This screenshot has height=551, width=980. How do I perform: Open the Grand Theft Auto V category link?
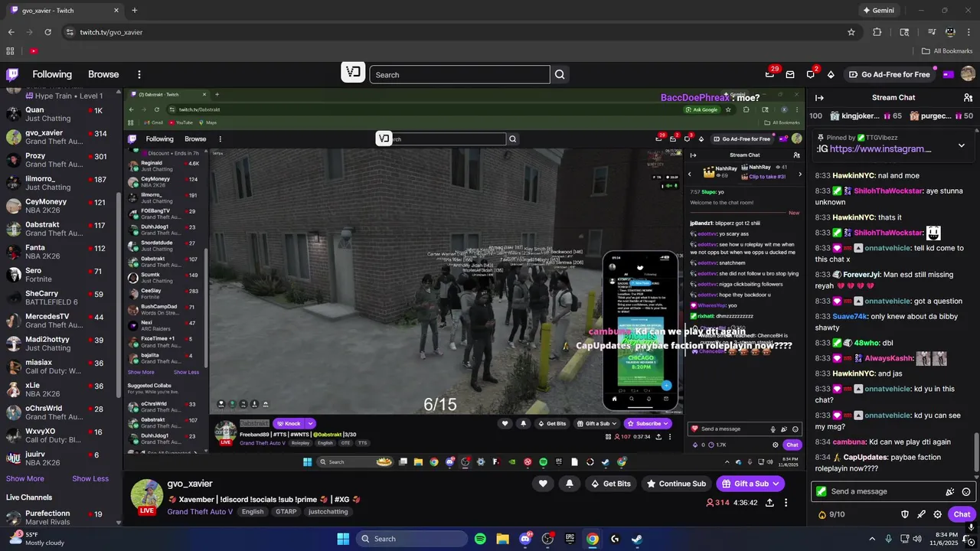[201, 511]
